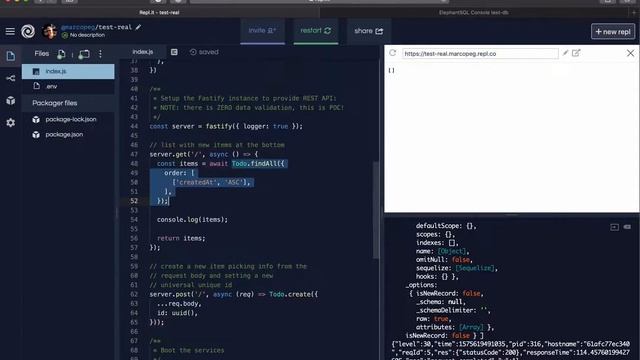
Task: Add a new folder icon
Action: tap(84, 54)
